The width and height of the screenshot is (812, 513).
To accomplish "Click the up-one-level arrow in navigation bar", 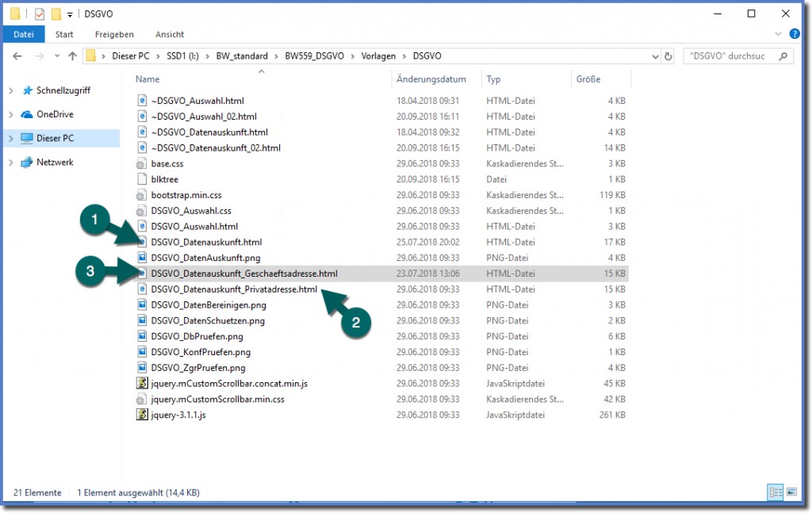I will coord(73,56).
